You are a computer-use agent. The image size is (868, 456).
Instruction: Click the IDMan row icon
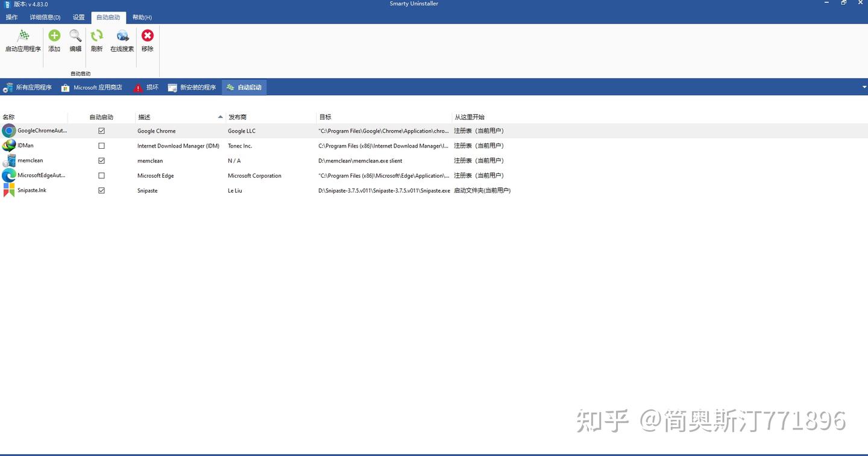click(x=8, y=146)
